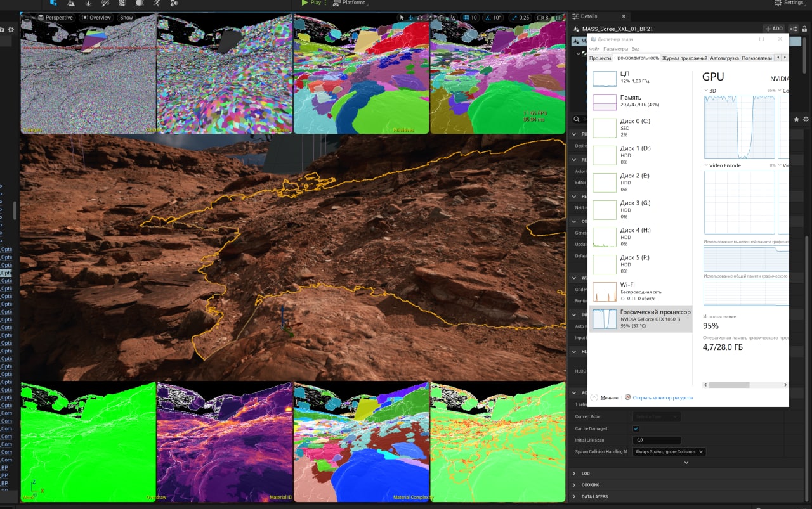This screenshot has width=812, height=509.
Task: Click the favorites star in Details
Action: coord(797,119)
